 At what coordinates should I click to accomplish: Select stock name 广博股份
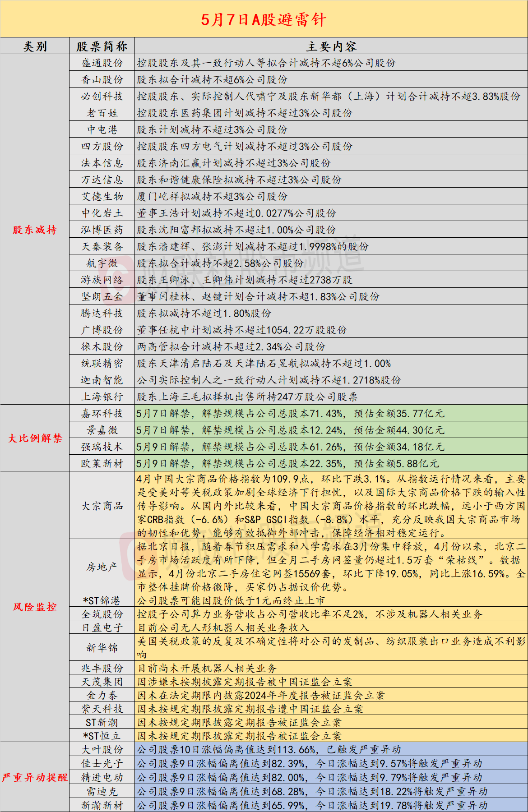(x=102, y=330)
